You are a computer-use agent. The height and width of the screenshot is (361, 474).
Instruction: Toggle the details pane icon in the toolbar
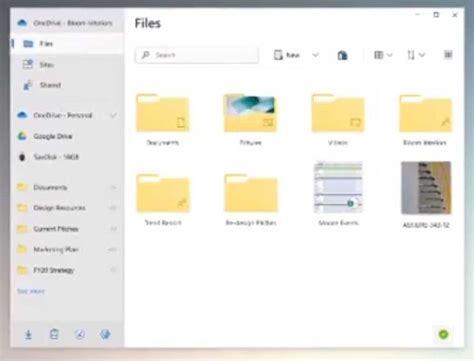(448, 55)
